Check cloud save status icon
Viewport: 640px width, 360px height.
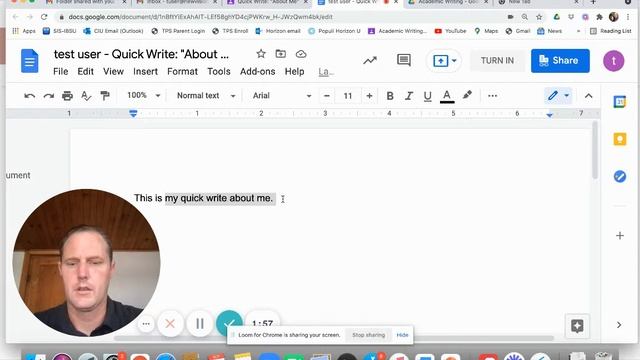[x=301, y=54]
